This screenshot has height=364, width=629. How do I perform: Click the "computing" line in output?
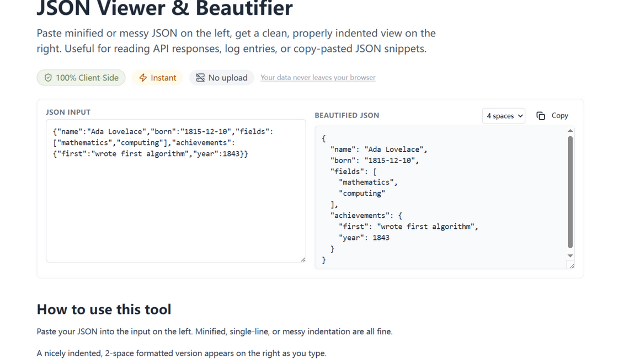pyautogui.click(x=362, y=193)
